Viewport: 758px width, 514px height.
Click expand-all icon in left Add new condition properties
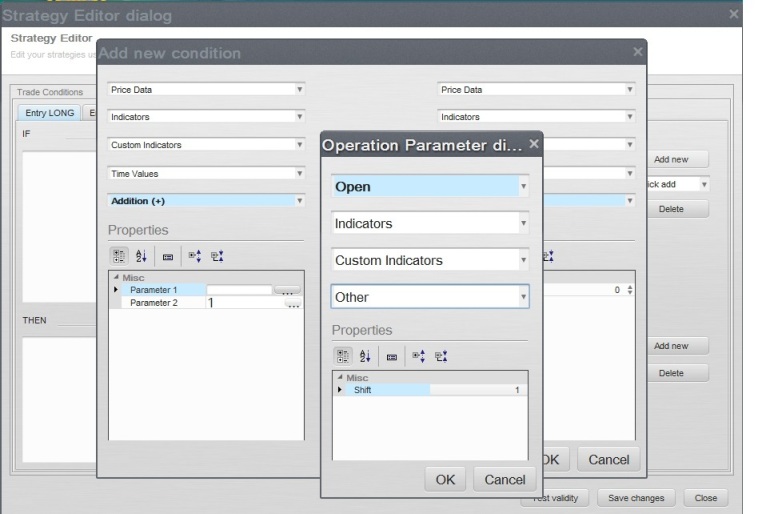pyautogui.click(x=194, y=256)
